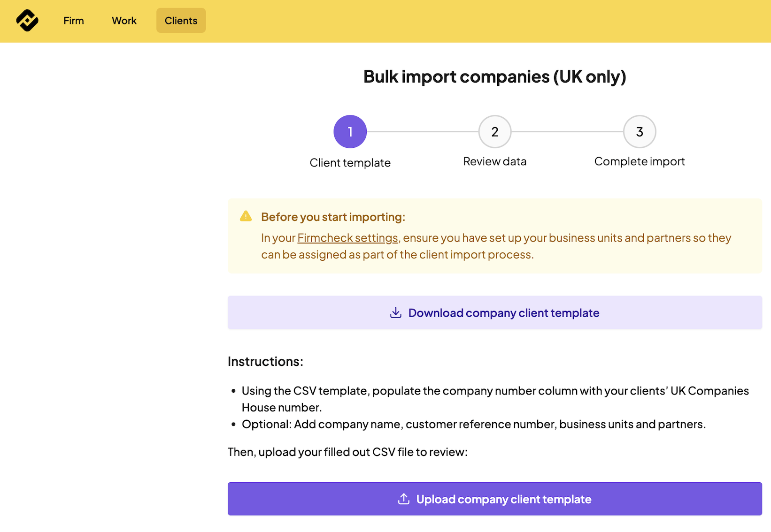Image resolution: width=771 pixels, height=532 pixels.
Task: Open the Firmcheck settings link
Action: (347, 238)
